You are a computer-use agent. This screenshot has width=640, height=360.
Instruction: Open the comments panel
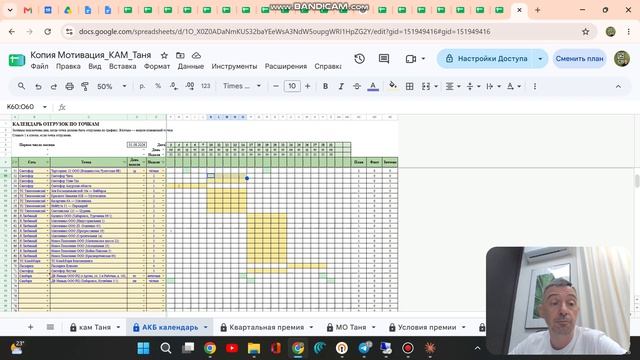click(384, 59)
